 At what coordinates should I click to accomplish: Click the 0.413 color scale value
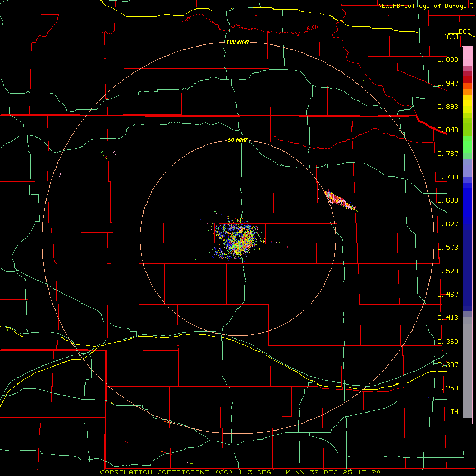(x=448, y=318)
